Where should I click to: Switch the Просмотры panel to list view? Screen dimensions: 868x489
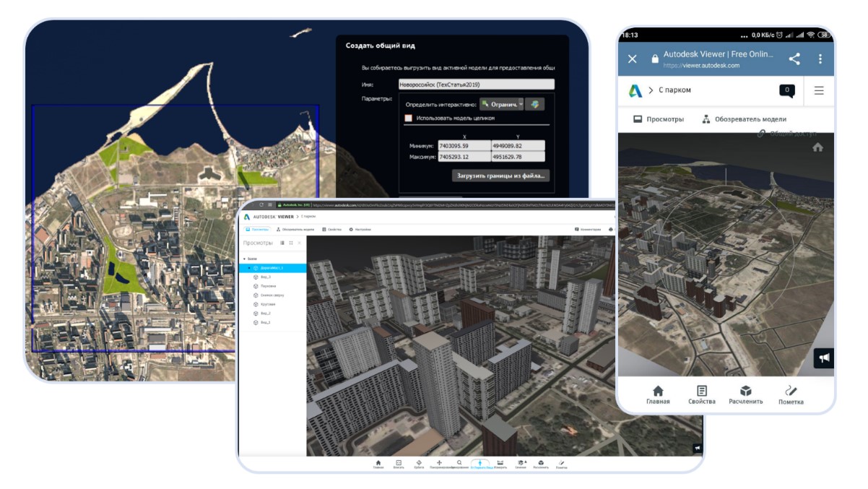tap(282, 243)
